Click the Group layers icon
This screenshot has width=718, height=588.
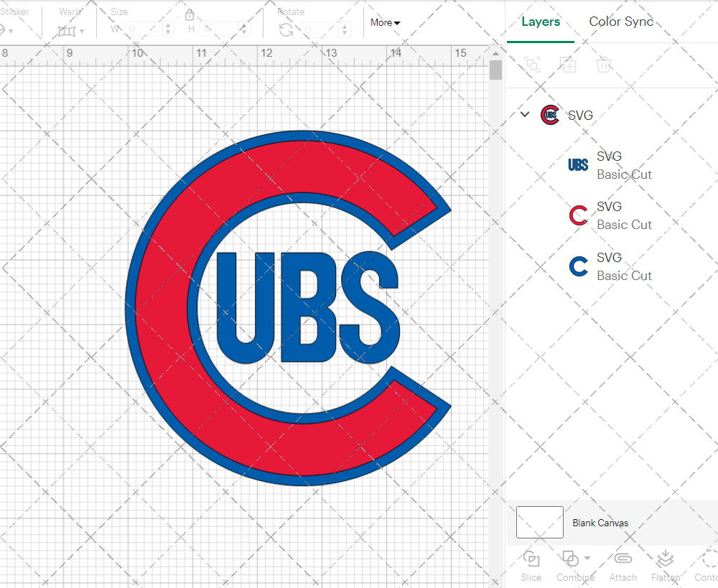pos(531,65)
